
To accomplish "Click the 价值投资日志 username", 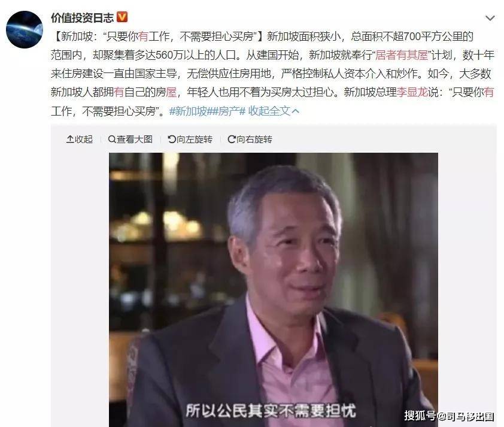I will click(82, 18).
